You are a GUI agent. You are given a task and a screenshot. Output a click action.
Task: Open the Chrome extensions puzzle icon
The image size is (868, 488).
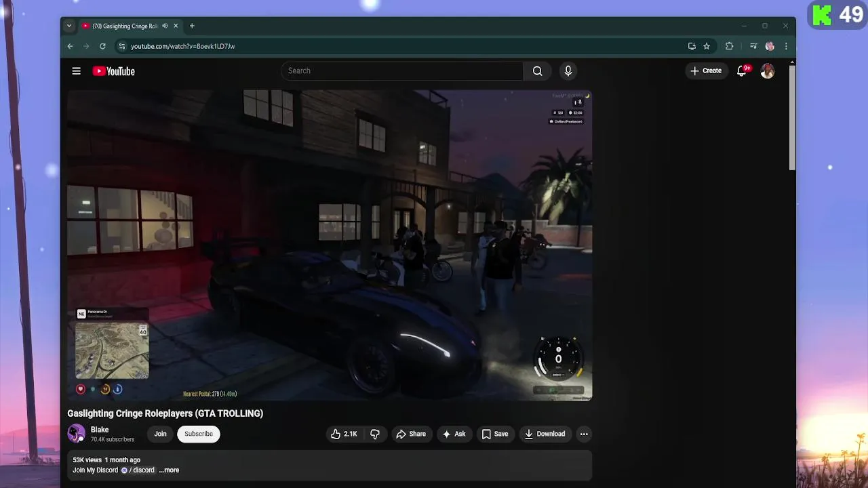click(x=730, y=46)
